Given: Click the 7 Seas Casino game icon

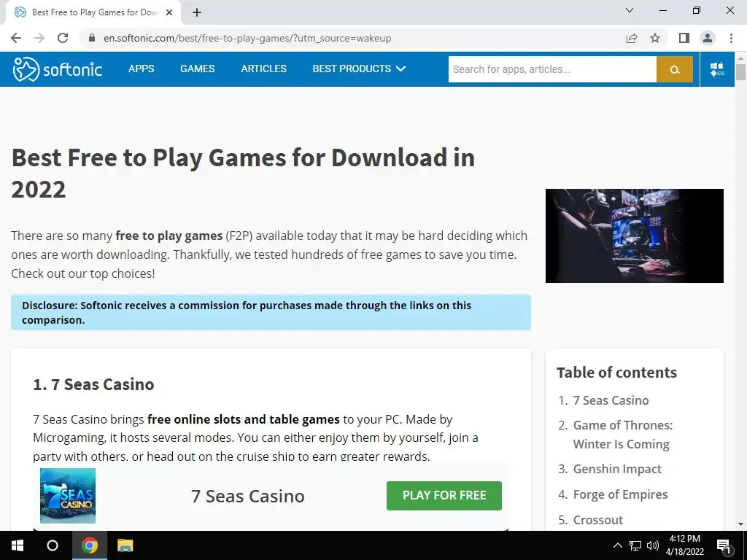Looking at the screenshot, I should (68, 496).
